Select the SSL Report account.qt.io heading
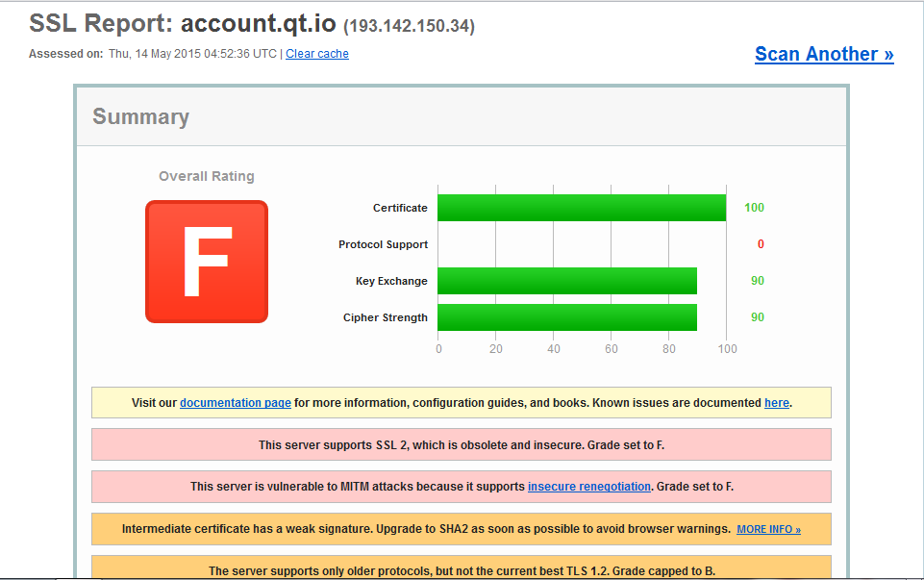Screen dimensions: 924x580 pos(182,24)
